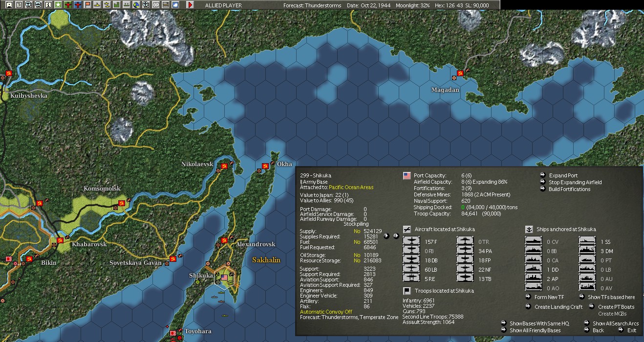Image resolution: width=644 pixels, height=342 pixels.
Task: Click the cloud weather toolbar icon
Action: [x=175, y=5]
